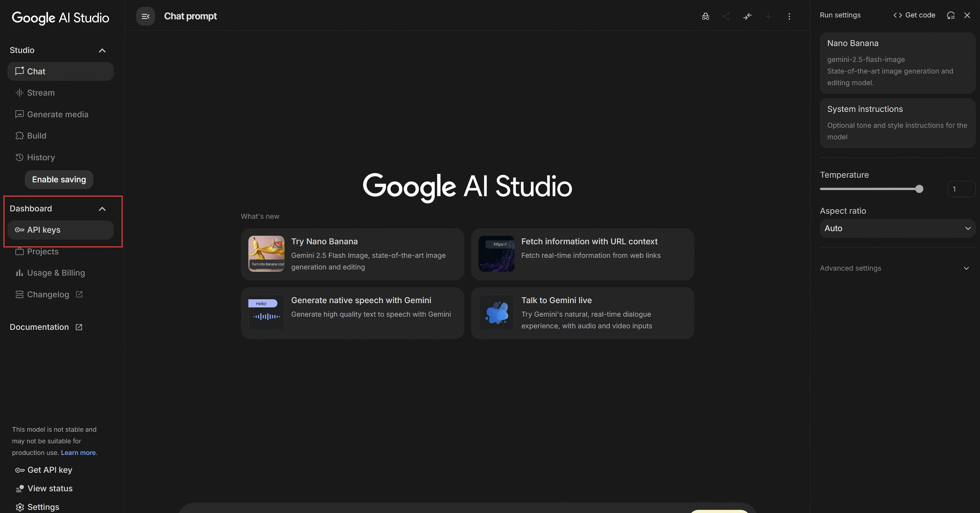This screenshot has height=513, width=980.
Task: Select the Build sidebar icon
Action: 20,136
